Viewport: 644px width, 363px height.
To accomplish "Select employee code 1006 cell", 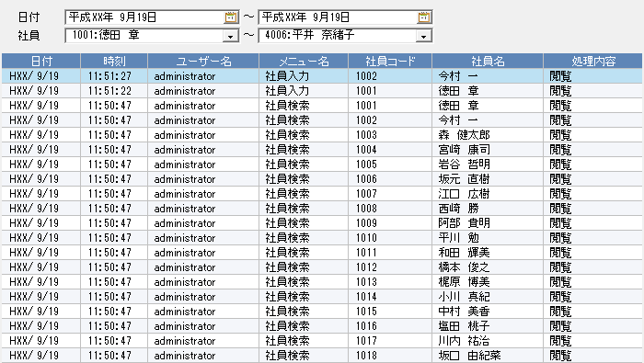I will tap(390, 179).
